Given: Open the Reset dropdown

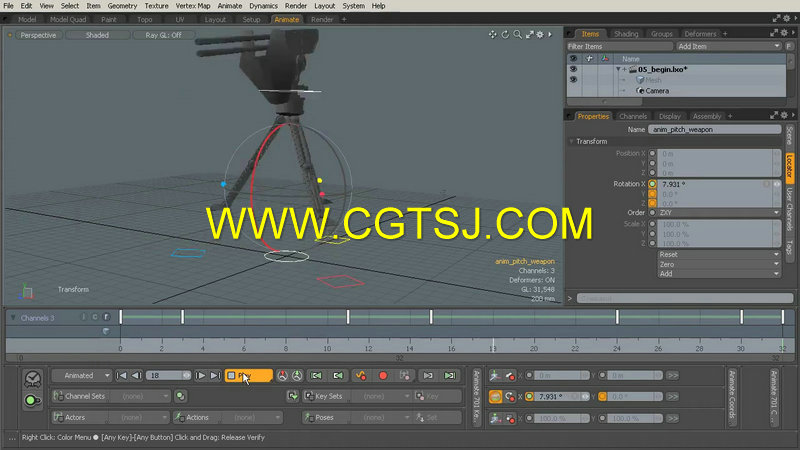Looking at the screenshot, I should point(719,255).
